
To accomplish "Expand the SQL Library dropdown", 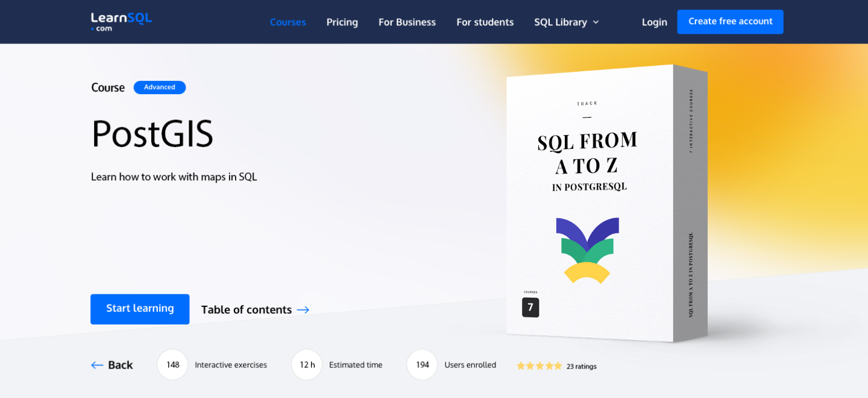I will [567, 22].
